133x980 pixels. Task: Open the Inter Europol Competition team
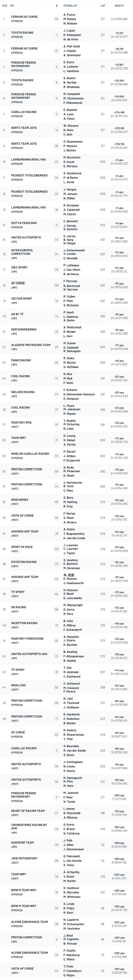(22, 252)
